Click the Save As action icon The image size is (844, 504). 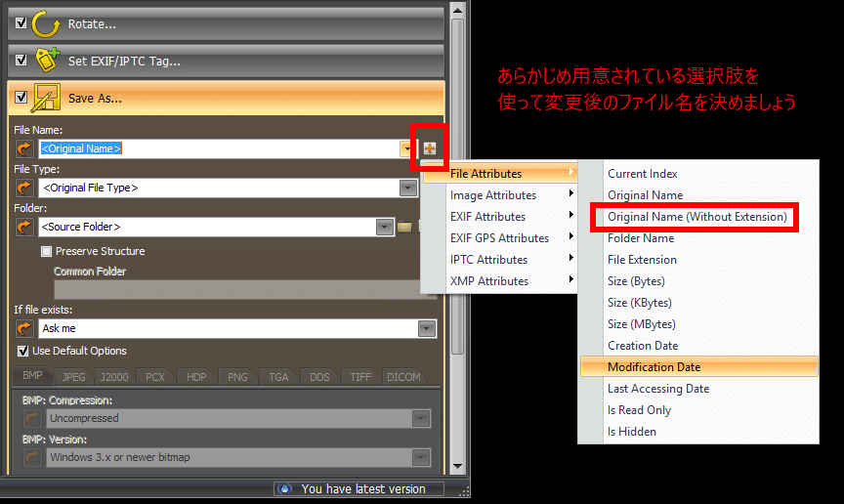point(46,98)
